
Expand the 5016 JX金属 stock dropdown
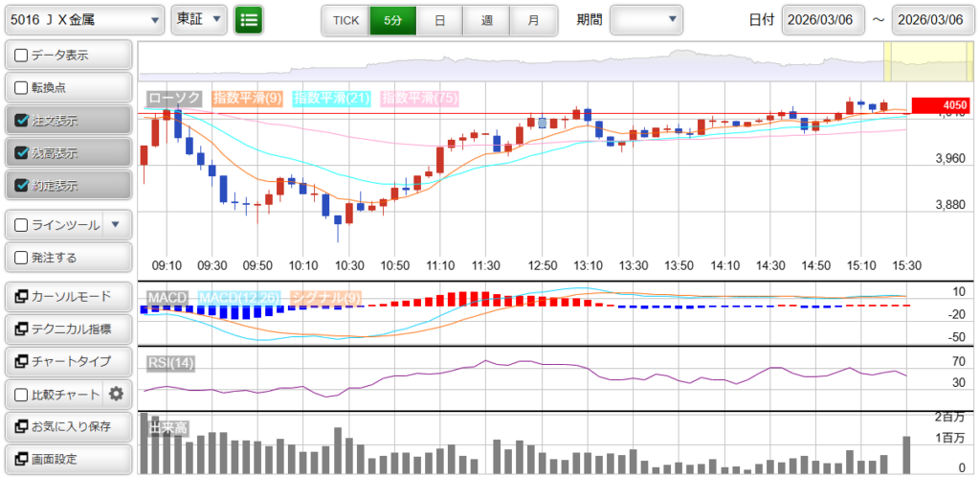84,19
